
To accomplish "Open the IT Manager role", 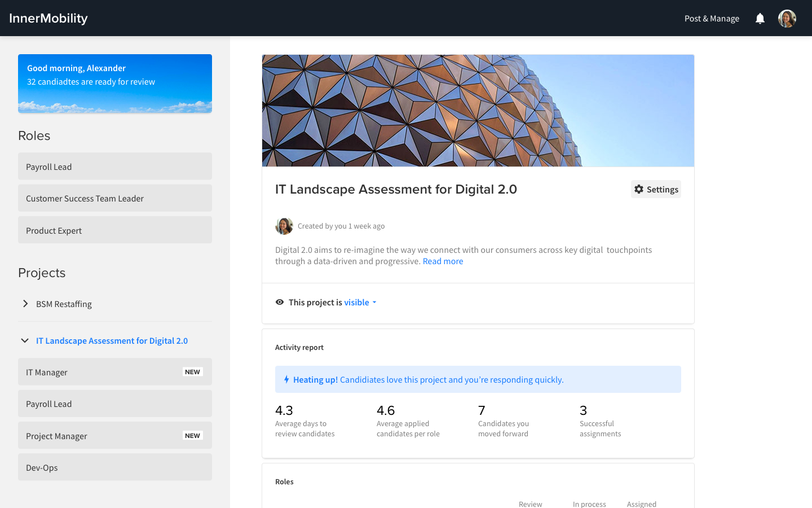I will coord(115,372).
